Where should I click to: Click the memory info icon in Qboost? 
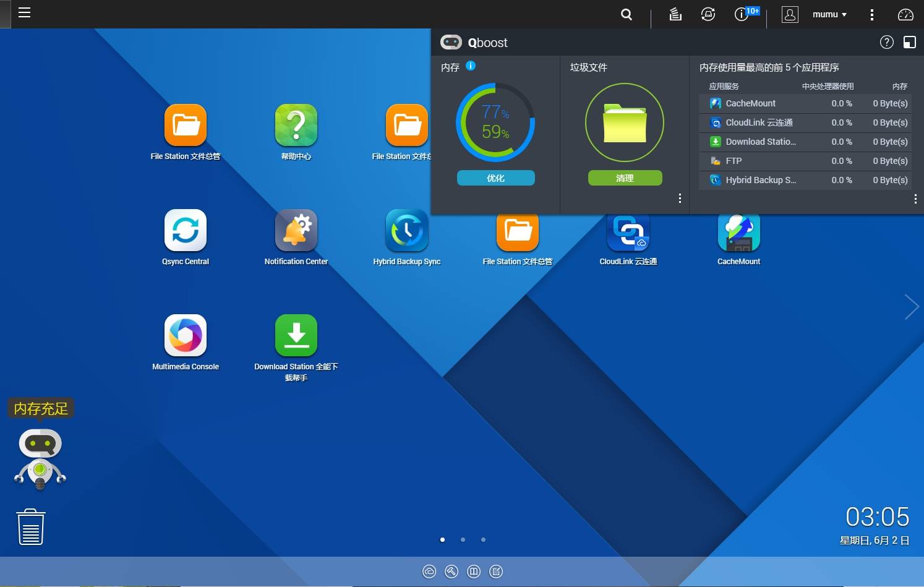[471, 66]
